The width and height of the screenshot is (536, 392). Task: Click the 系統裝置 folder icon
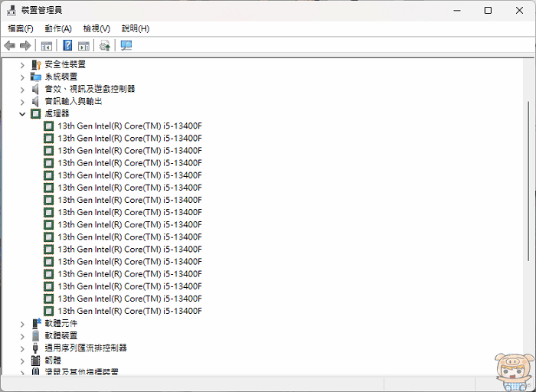pos(36,77)
